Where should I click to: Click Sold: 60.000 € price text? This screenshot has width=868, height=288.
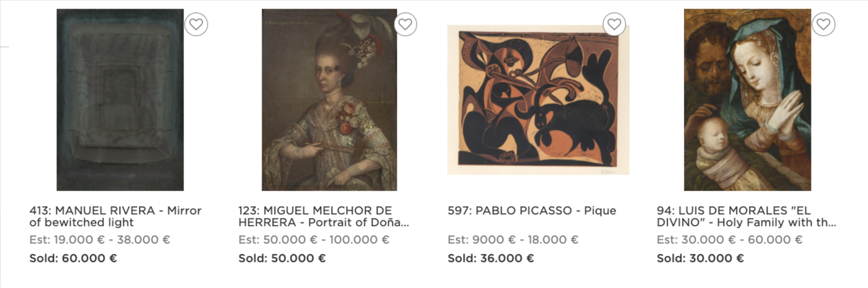[x=73, y=258]
